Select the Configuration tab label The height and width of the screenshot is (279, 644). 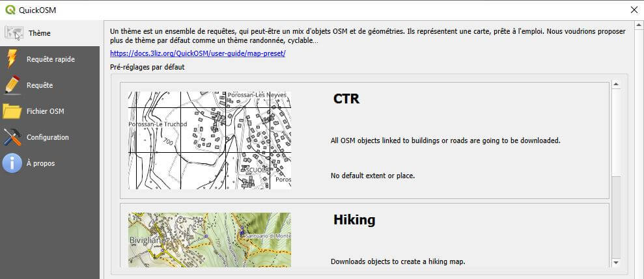click(48, 137)
